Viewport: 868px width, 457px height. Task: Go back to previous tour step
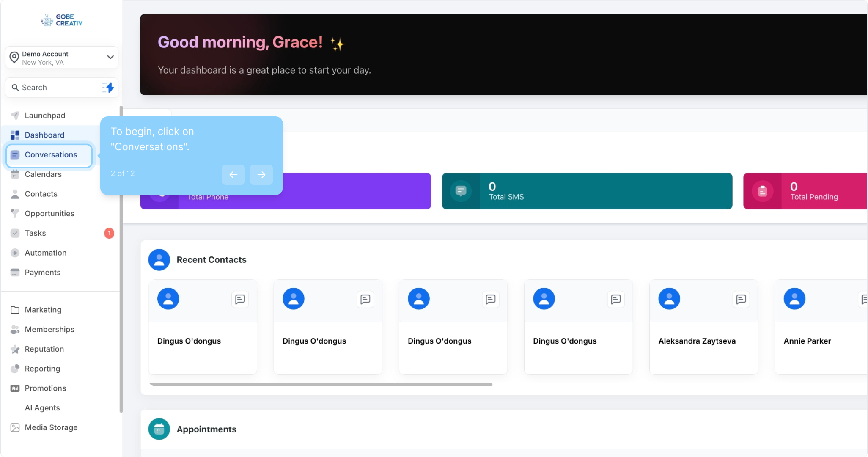coord(233,174)
